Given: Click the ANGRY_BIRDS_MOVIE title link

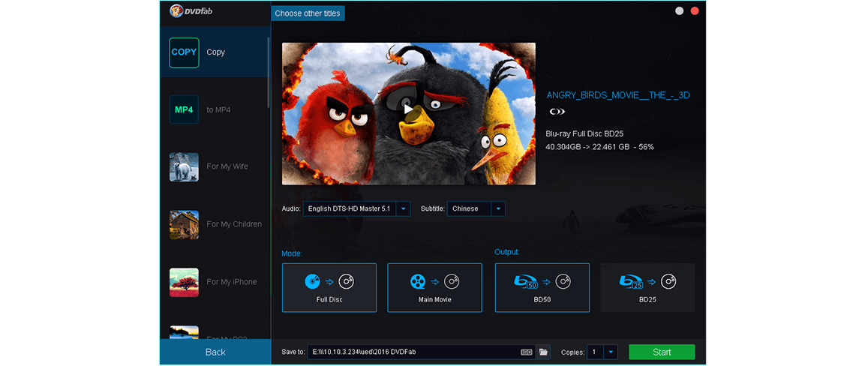Looking at the screenshot, I should [x=618, y=95].
